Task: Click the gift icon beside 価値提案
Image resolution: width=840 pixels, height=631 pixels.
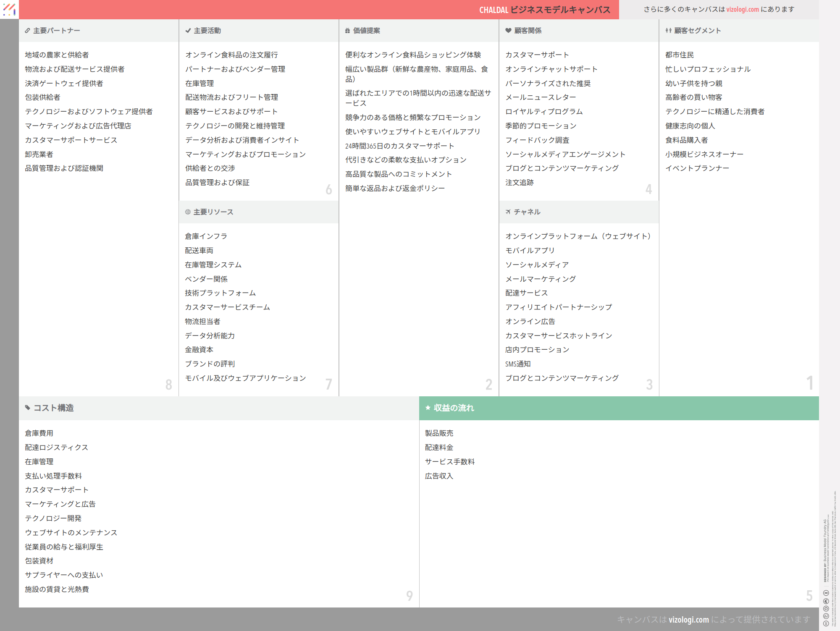Action: (x=347, y=31)
